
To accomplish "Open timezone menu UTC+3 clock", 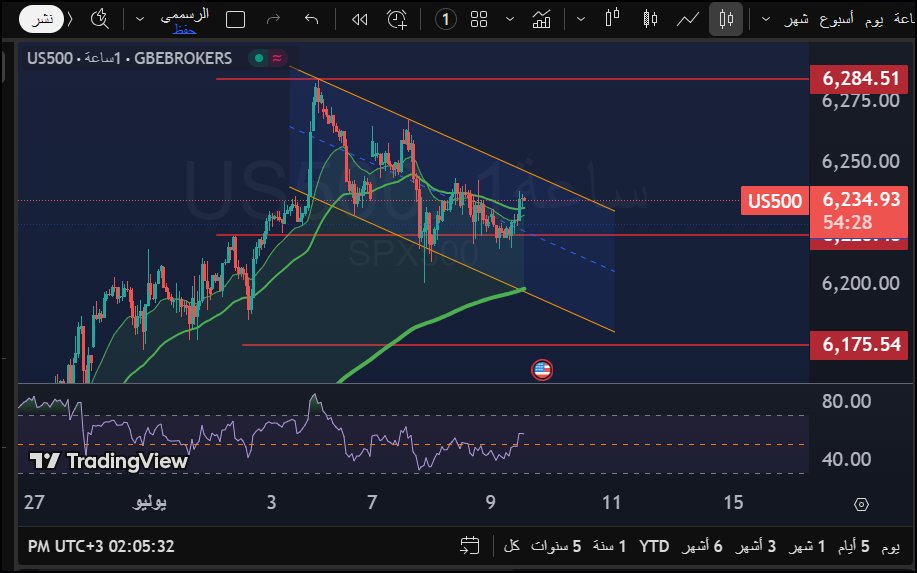I will coord(101,546).
